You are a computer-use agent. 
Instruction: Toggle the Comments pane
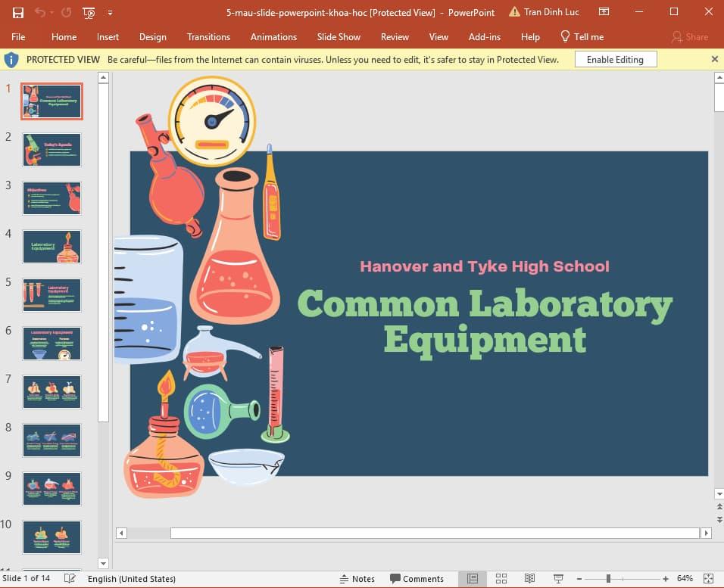pos(417,579)
